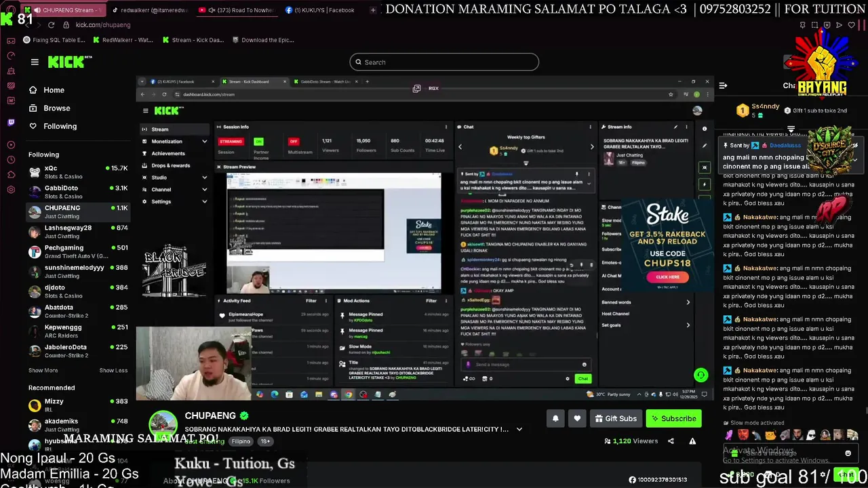Open Pechgaming channel in Following list
The width and height of the screenshot is (868, 488).
[77, 251]
